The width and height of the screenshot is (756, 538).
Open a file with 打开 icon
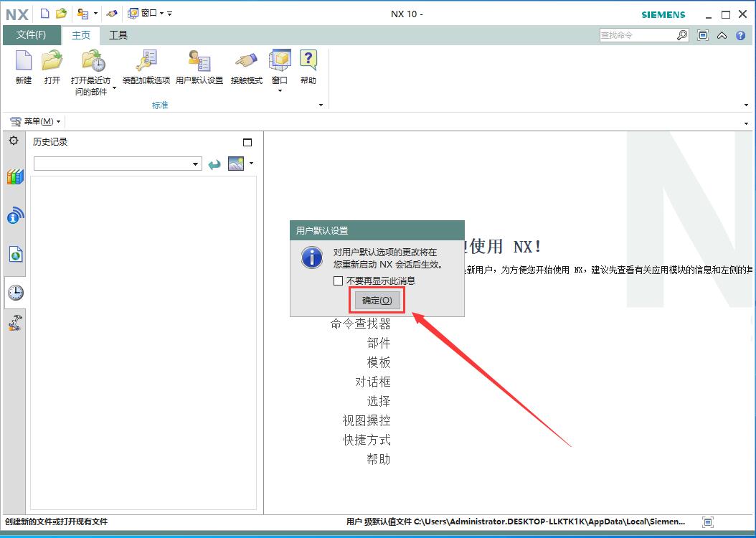(x=52, y=62)
